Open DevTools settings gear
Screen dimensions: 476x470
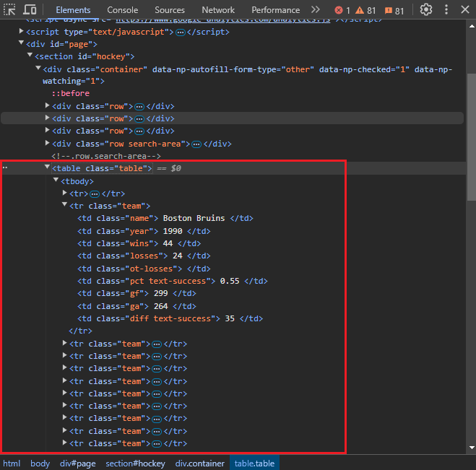click(426, 10)
